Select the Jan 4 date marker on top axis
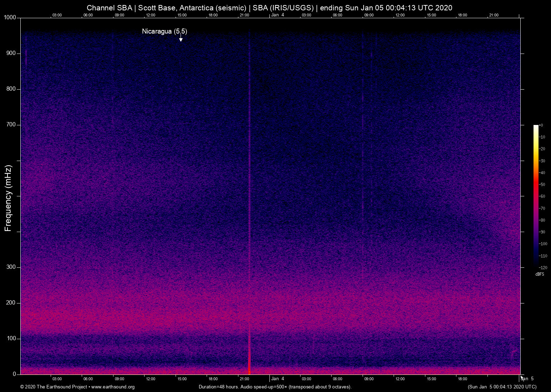 tap(277, 15)
